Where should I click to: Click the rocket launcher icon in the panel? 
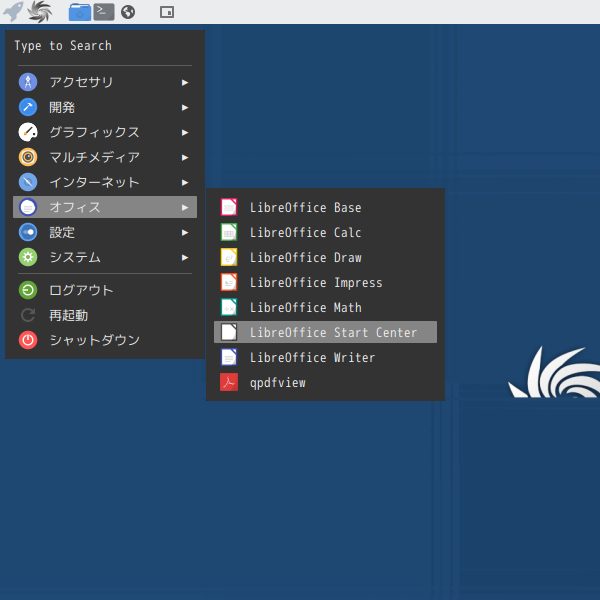[13, 12]
